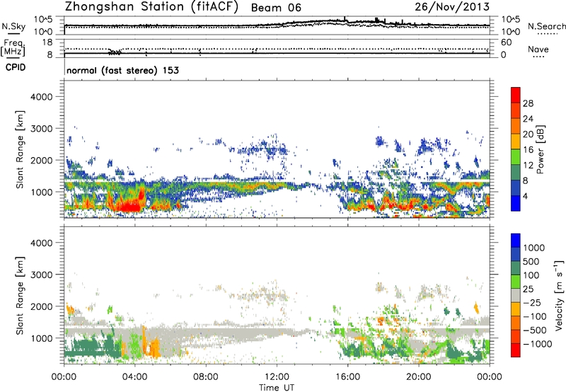Click the '28' Power colorbar value
Image resolution: width=566 pixels, height=392 pixels.
tap(528, 103)
